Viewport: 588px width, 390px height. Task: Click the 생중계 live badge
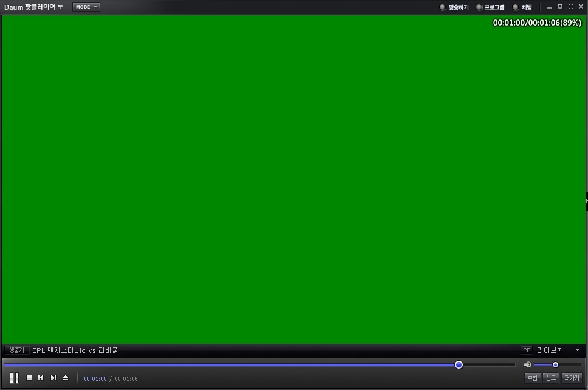click(x=17, y=350)
